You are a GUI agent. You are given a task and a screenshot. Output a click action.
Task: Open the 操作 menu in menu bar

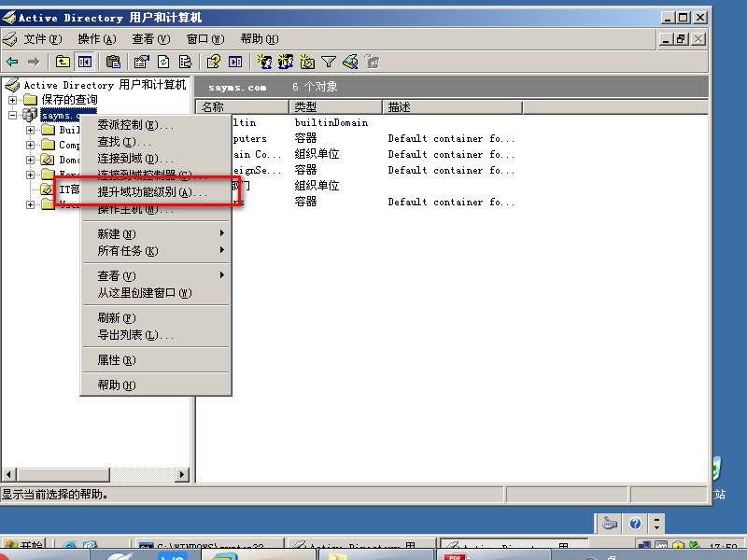tap(96, 39)
